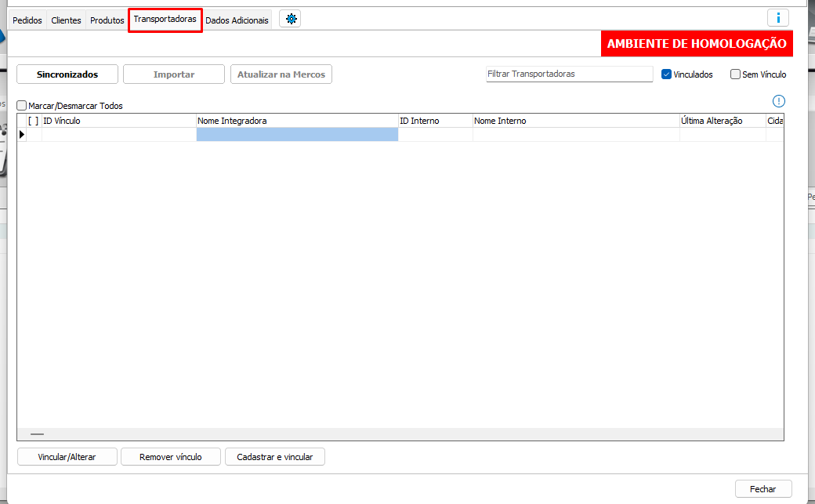
Task: Uncheck the Vinculados checkbox
Action: 667,74
